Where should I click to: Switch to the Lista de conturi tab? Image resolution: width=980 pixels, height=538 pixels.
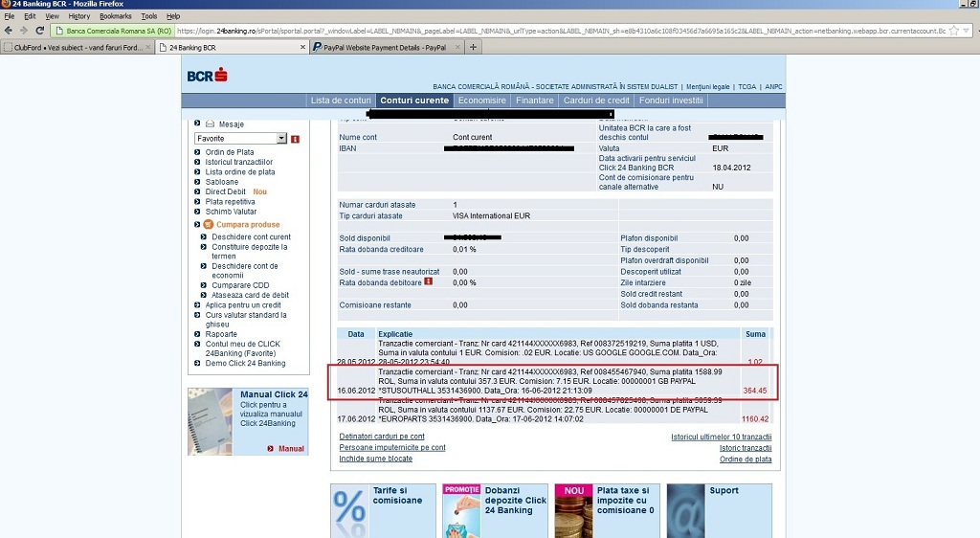coord(341,101)
